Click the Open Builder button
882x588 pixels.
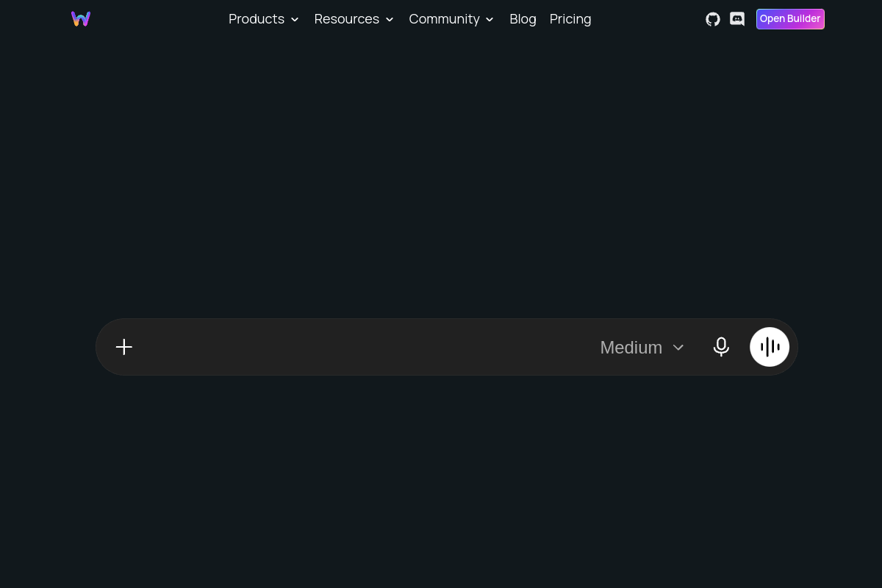790,19
